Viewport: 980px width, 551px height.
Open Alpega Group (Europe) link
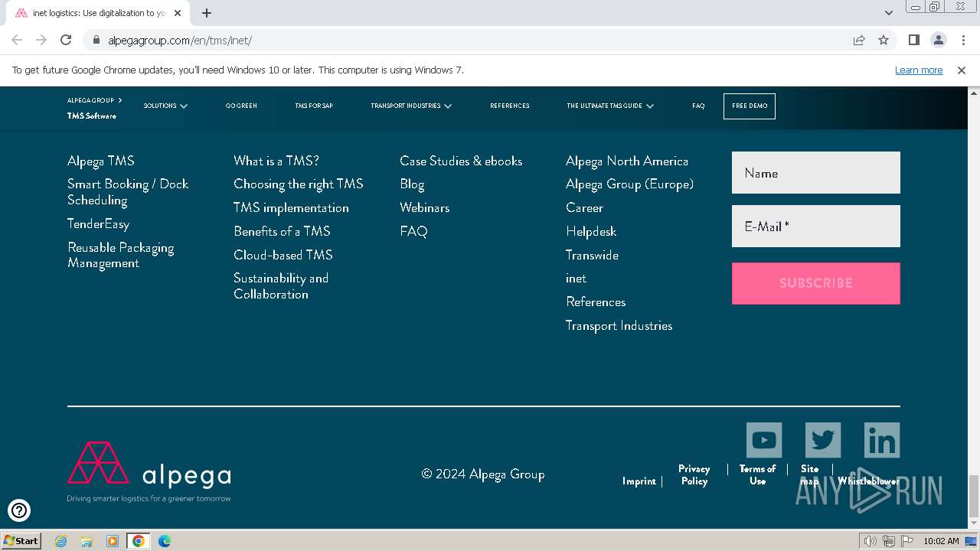click(629, 184)
